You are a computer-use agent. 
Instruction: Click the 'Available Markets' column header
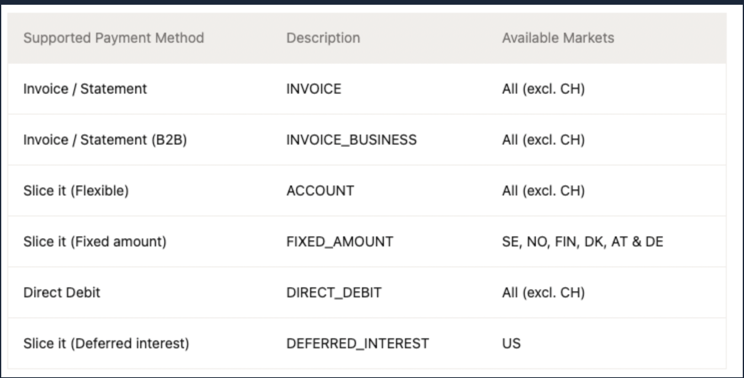click(558, 38)
